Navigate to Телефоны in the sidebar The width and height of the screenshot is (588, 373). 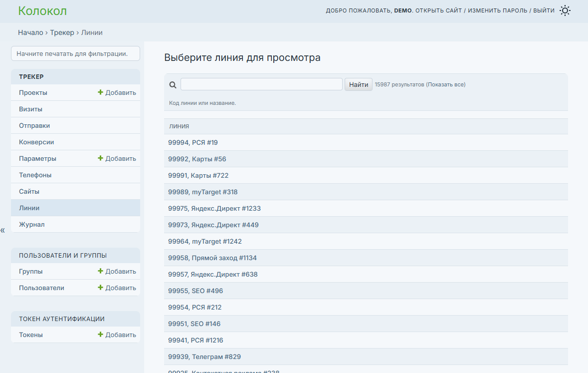point(35,175)
